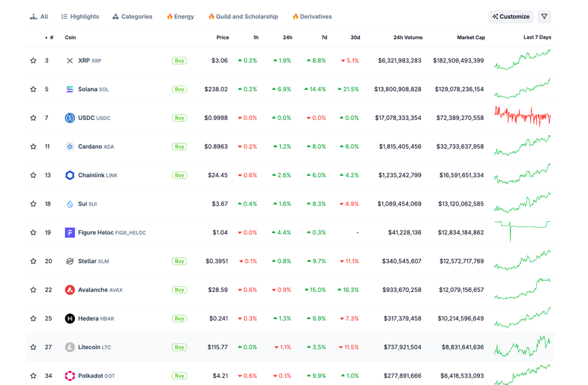The width and height of the screenshot is (588, 385).
Task: Click the Figure Heloc logo icon
Action: click(70, 233)
